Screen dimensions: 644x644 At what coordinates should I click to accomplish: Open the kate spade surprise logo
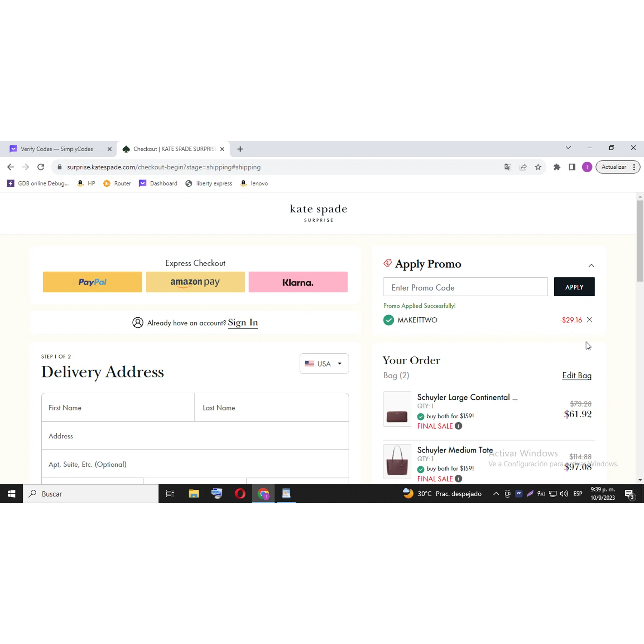click(x=319, y=213)
